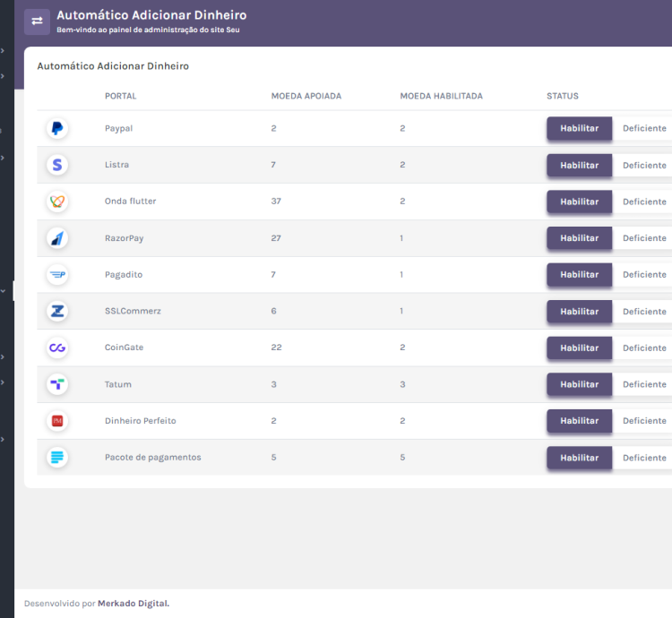Toggle the sidebar with the arrows icon
The height and width of the screenshot is (618, 672).
pyautogui.click(x=37, y=21)
